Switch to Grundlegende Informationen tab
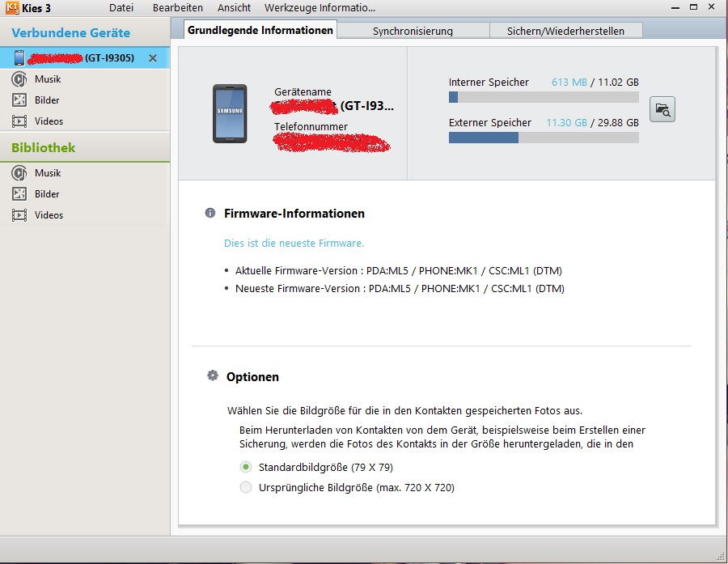Viewport: 728px width, 564px height. point(260,30)
